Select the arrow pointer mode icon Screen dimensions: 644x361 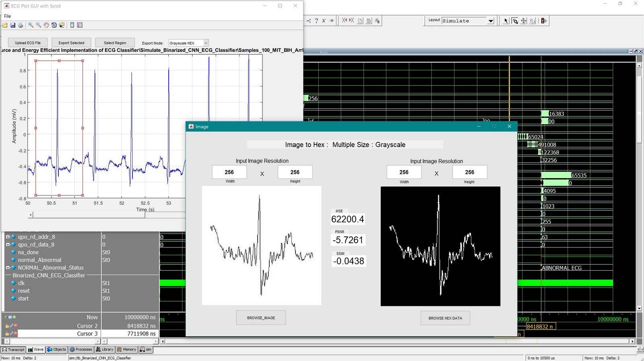click(x=506, y=21)
